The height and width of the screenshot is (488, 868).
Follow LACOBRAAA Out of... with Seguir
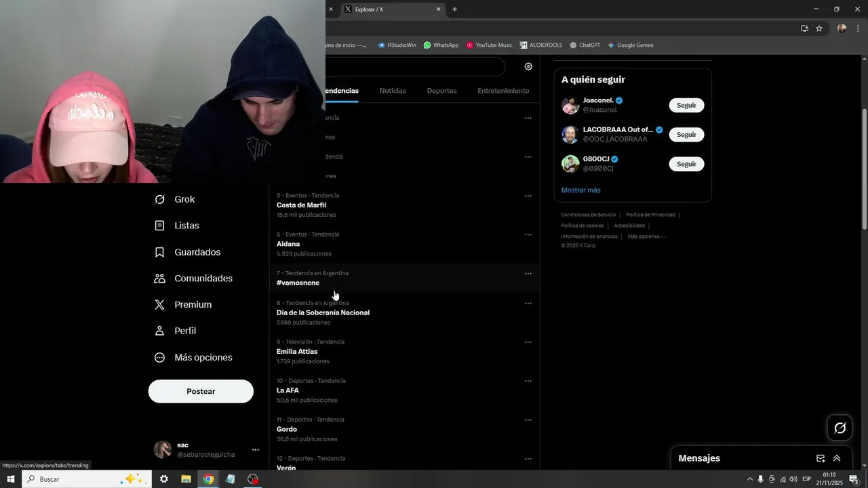[x=686, y=134]
